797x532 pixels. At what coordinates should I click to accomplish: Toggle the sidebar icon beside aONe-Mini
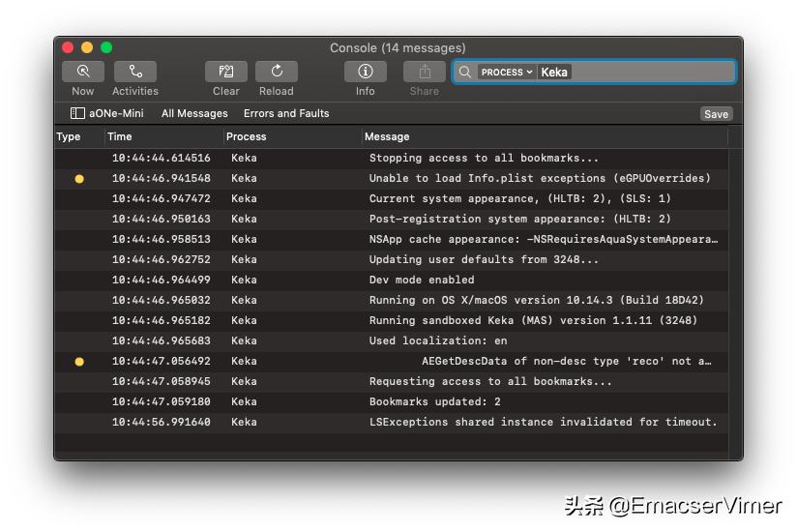[x=77, y=113]
